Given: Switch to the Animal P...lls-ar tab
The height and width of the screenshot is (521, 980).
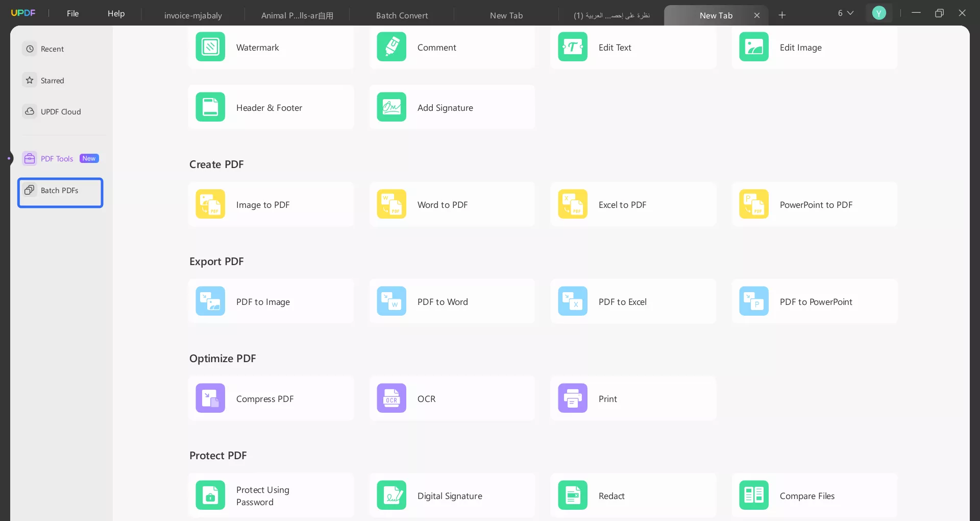Looking at the screenshot, I should tap(297, 15).
